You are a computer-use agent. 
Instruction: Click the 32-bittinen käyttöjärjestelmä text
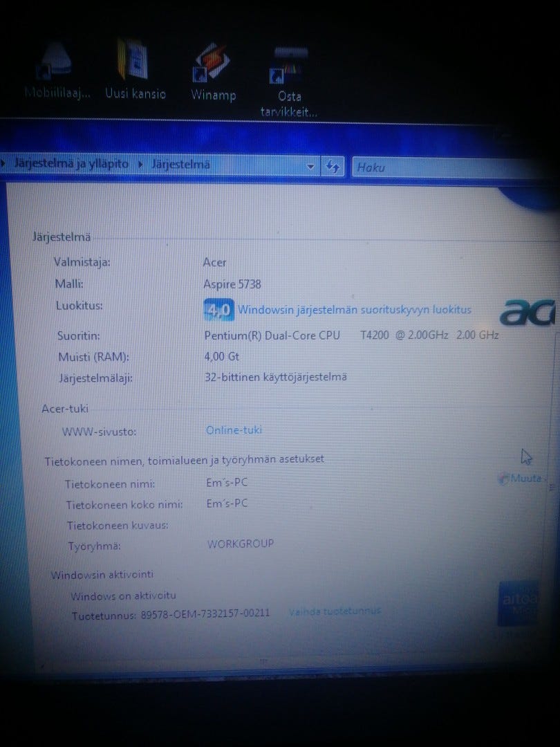[276, 377]
